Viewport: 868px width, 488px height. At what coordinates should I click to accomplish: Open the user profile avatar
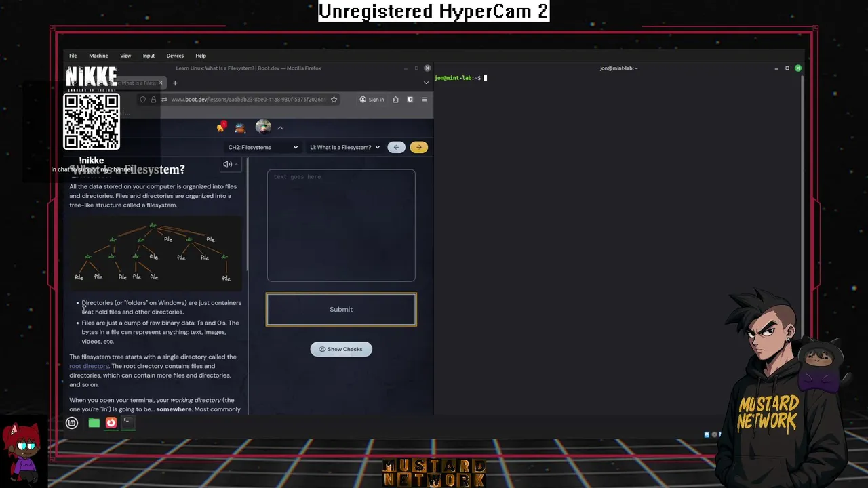click(263, 127)
